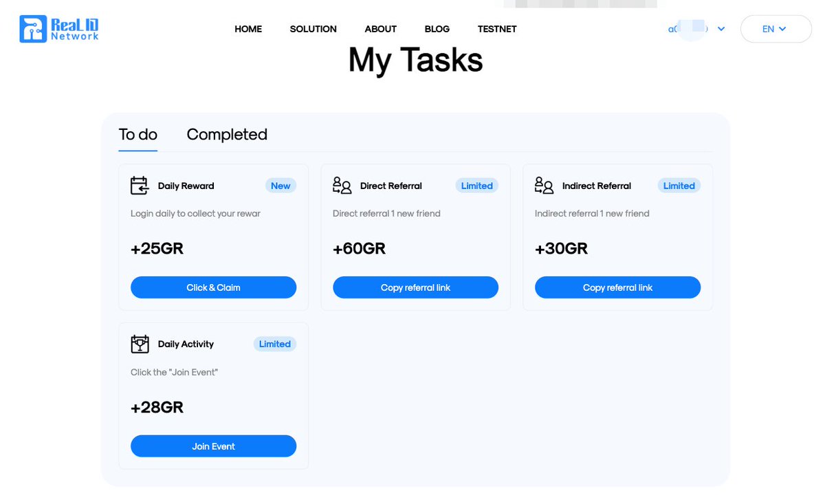Image resolution: width=825 pixels, height=504 pixels.
Task: Go to HOME in navigation
Action: [248, 29]
